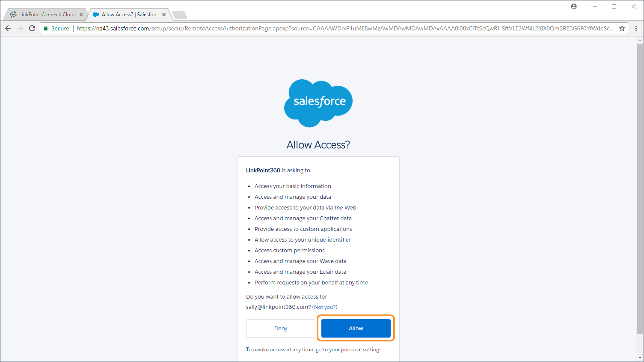This screenshot has height=362, width=644.
Task: Click the Salesforce cloud logo
Action: [318, 103]
